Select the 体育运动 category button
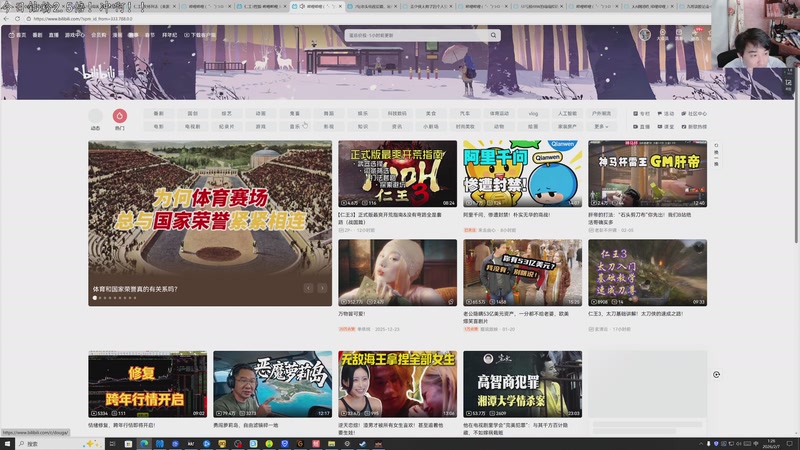 click(x=499, y=113)
